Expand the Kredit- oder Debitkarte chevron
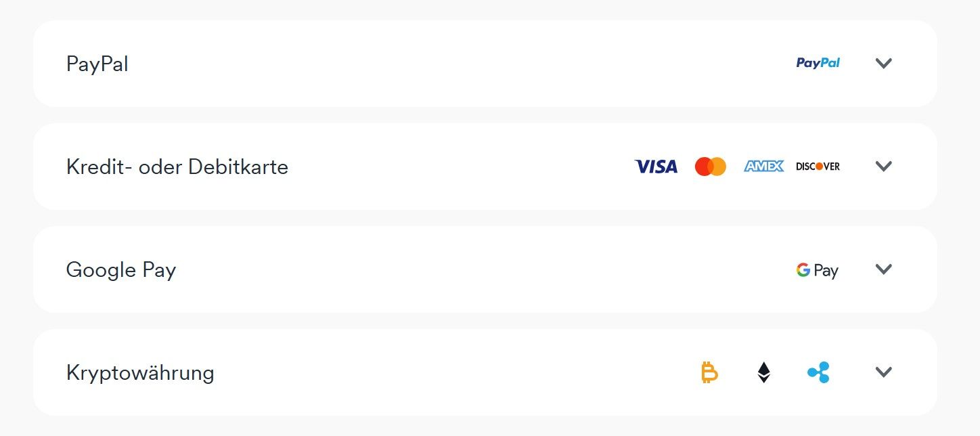This screenshot has height=436, width=980. pyautogui.click(x=883, y=167)
